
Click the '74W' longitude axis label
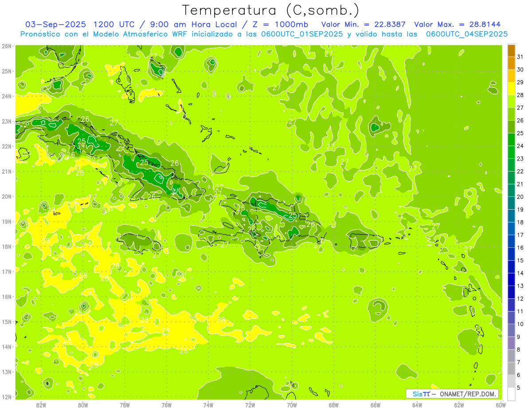208,405
